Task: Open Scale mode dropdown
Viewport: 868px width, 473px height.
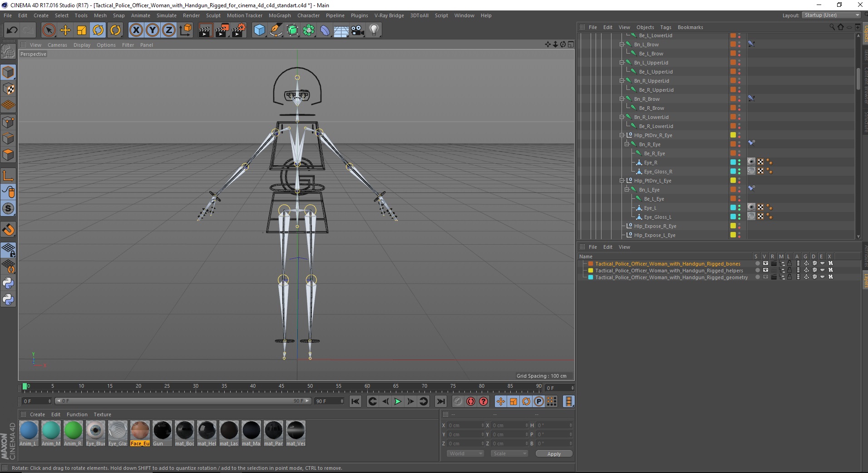Action: [x=509, y=453]
